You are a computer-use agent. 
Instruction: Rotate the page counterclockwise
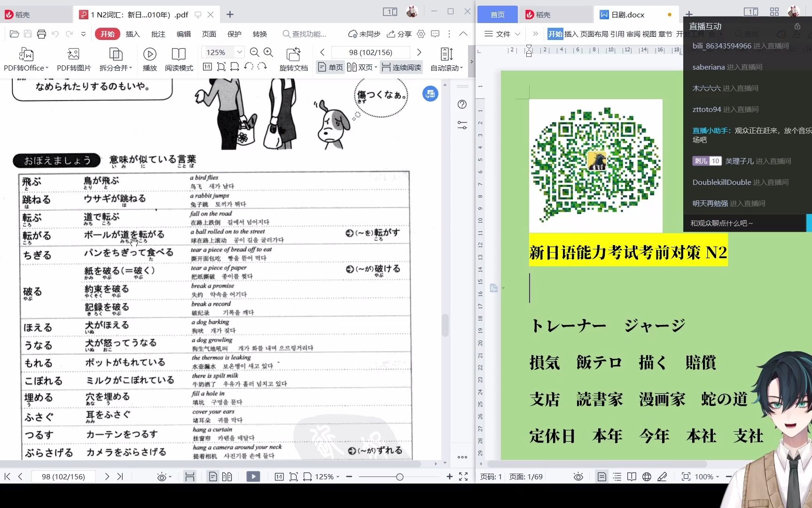pyautogui.click(x=249, y=66)
